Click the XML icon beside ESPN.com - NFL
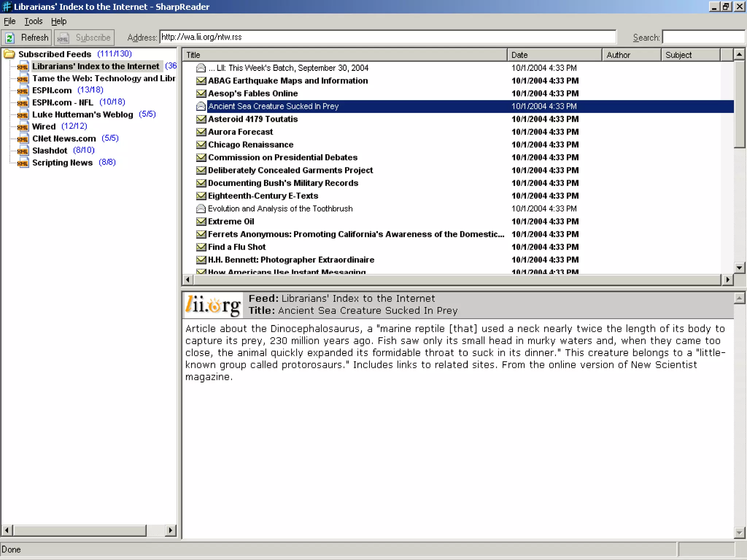This screenshot has height=560, width=747. pos(23,103)
